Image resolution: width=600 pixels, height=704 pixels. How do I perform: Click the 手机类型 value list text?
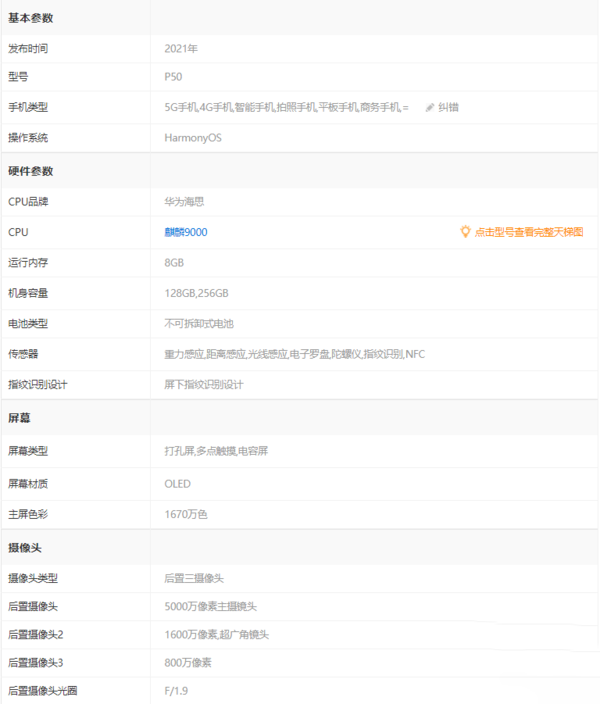[x=286, y=107]
